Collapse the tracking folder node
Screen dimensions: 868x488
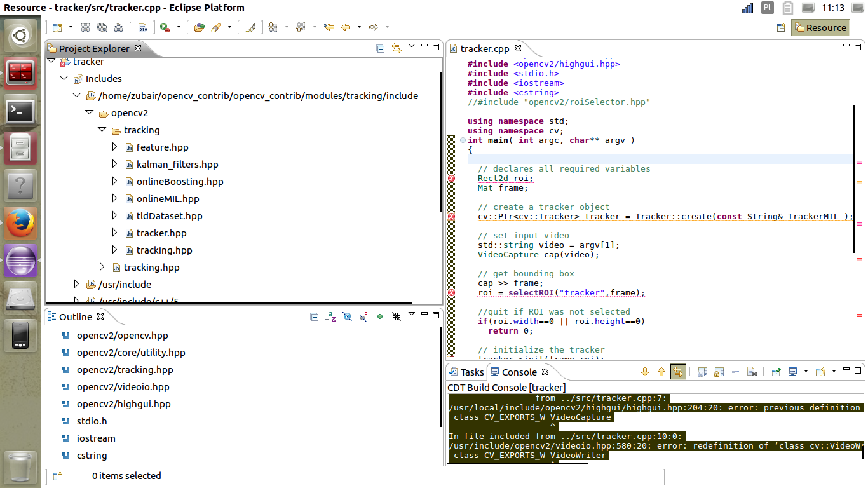(x=102, y=130)
